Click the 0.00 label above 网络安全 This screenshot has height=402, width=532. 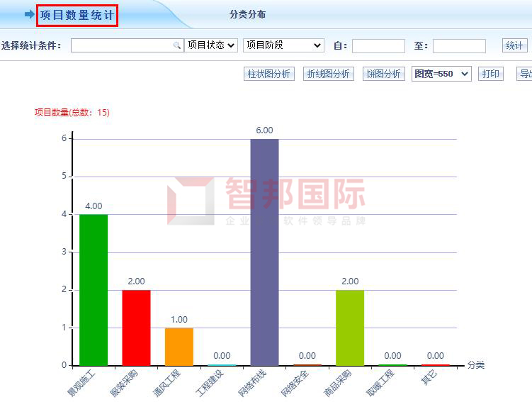click(x=307, y=356)
